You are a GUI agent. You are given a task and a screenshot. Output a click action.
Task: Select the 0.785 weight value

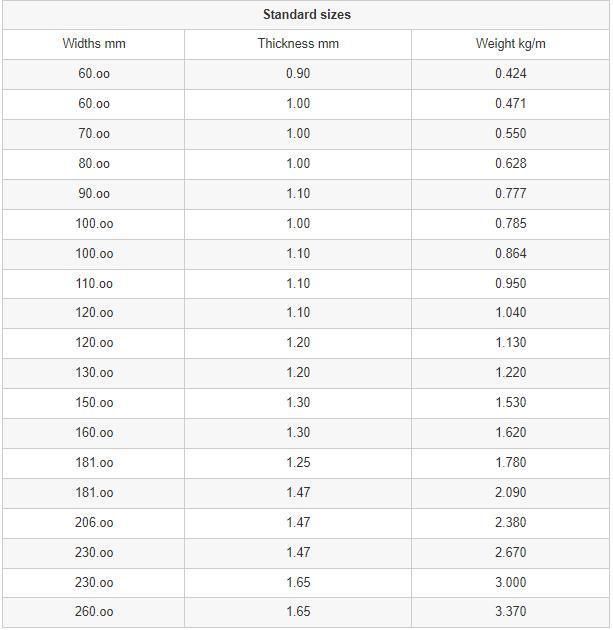[511, 223]
